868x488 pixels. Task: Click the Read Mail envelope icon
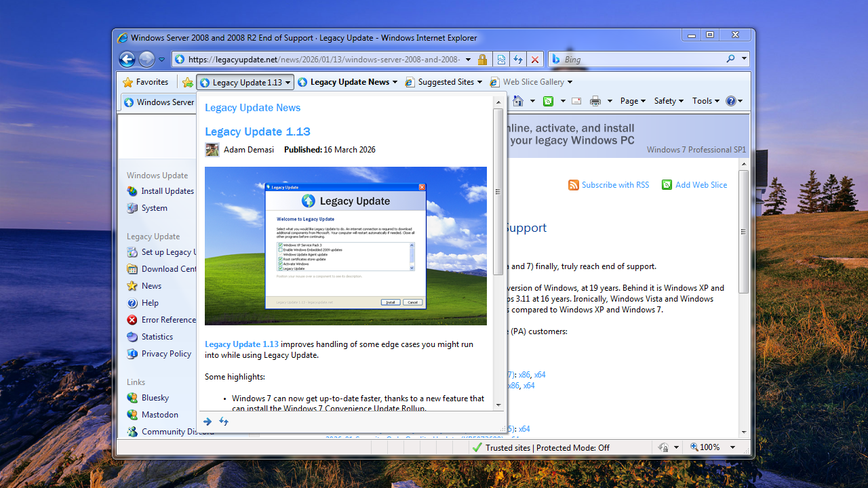pos(576,101)
